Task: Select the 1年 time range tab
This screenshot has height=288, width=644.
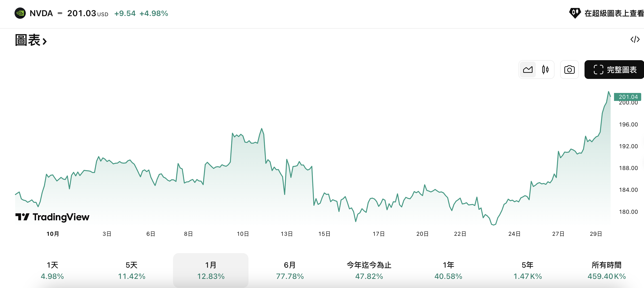Action: (448, 270)
